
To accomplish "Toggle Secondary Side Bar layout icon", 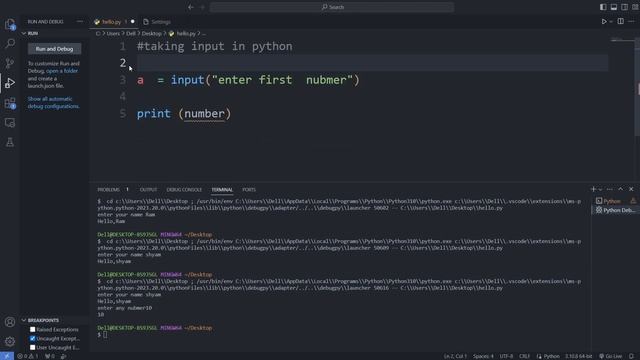I will click(624, 7).
